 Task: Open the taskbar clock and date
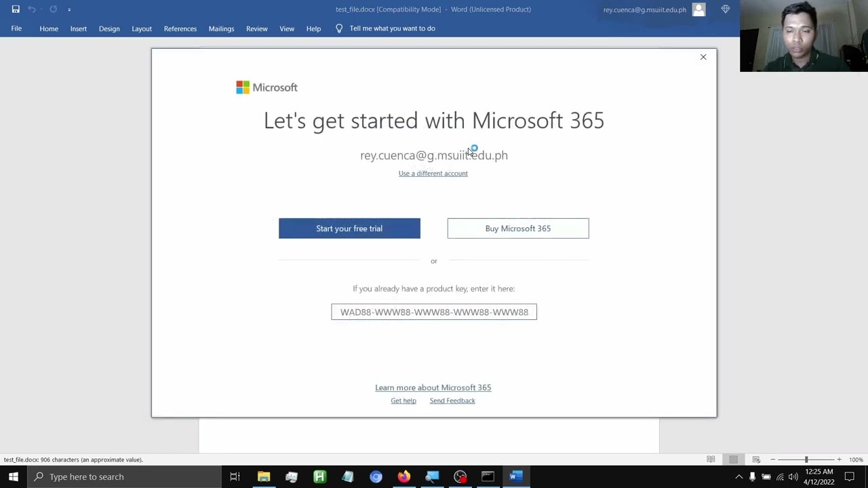[x=819, y=476]
